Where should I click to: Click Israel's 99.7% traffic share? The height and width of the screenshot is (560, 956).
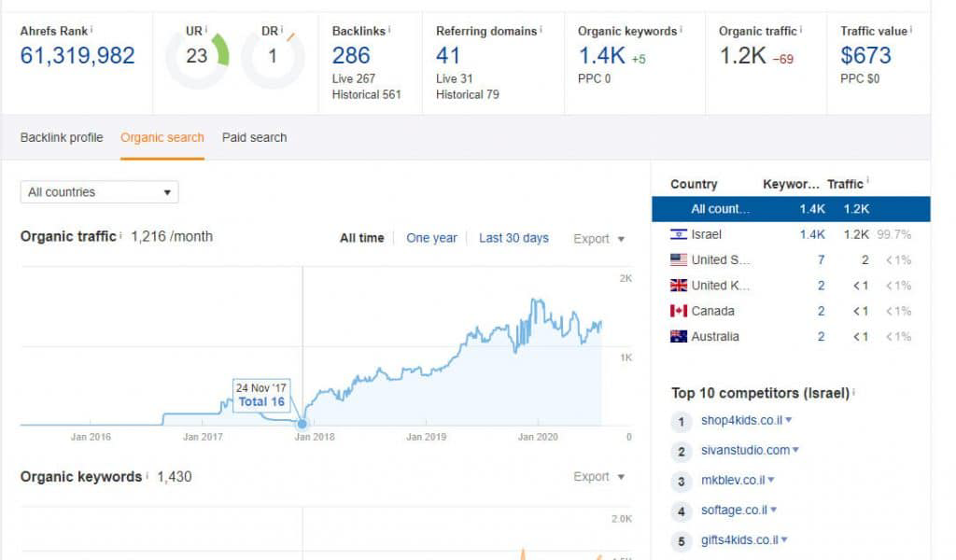(x=893, y=234)
